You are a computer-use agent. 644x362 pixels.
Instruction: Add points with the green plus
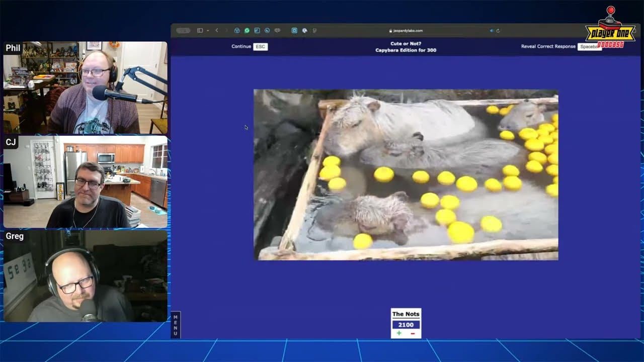pyautogui.click(x=399, y=333)
